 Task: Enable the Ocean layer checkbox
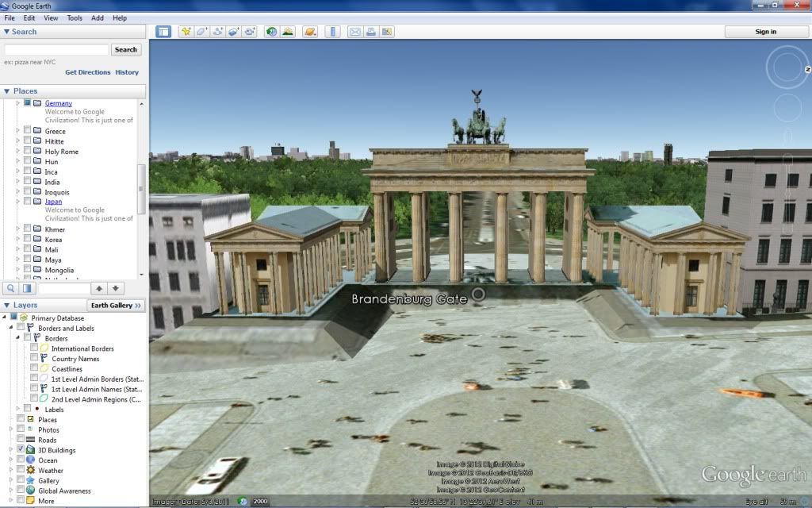[x=21, y=459]
